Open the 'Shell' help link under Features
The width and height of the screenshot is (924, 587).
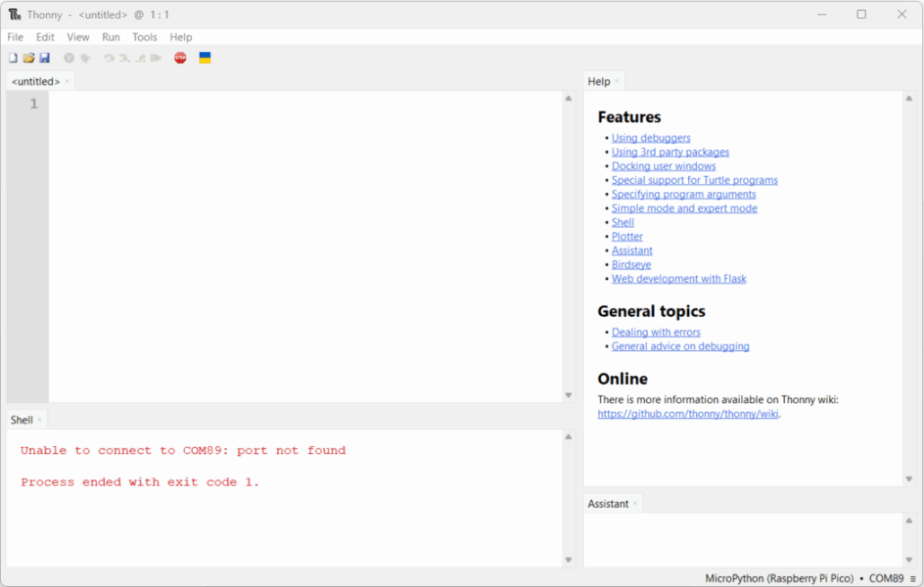click(x=623, y=223)
